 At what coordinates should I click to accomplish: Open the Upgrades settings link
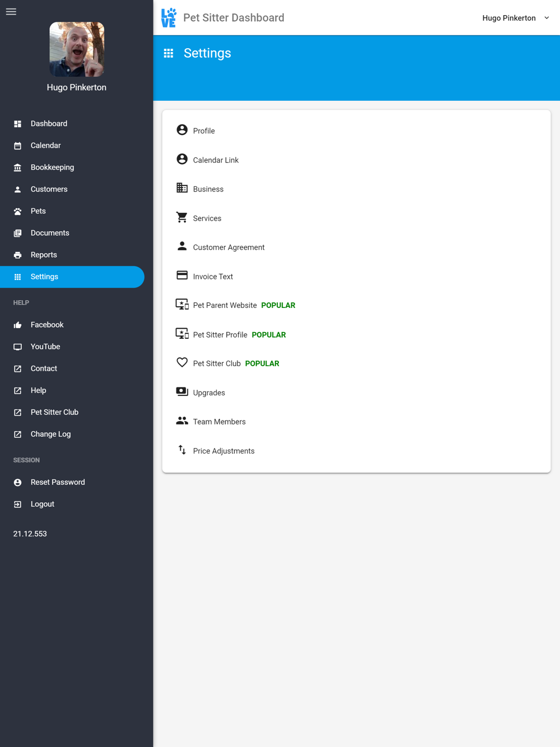pos(209,393)
